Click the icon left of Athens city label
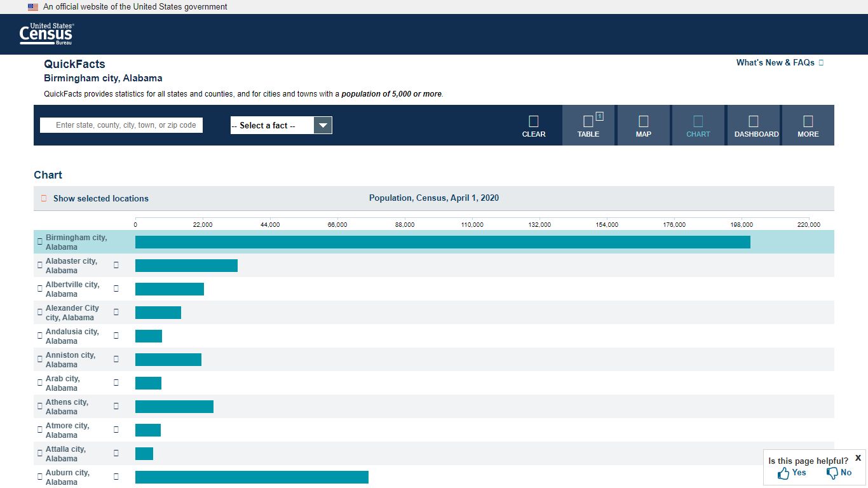 tap(40, 406)
